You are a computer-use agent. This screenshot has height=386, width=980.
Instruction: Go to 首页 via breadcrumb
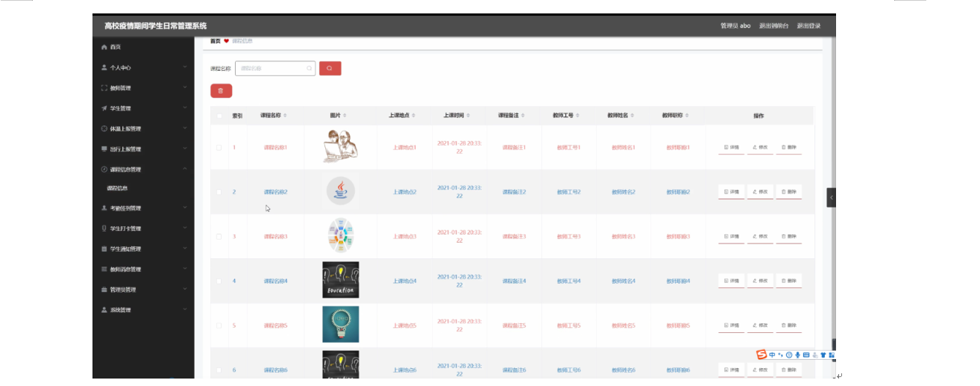point(216,41)
